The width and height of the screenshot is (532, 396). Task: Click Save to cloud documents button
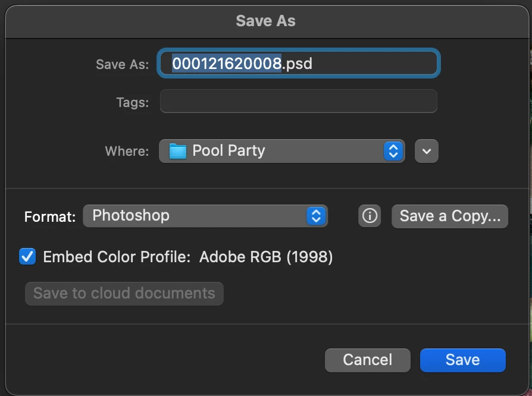coord(124,294)
